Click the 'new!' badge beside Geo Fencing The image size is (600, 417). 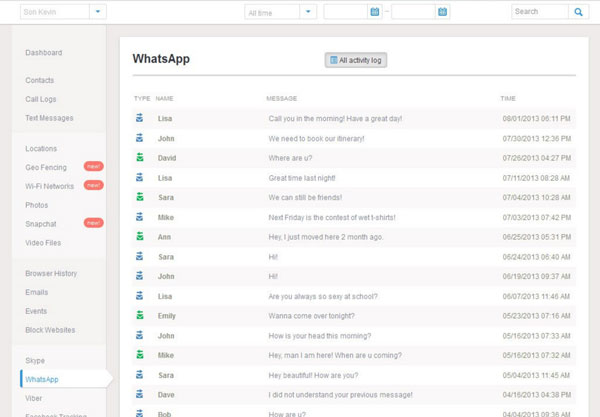pos(94,166)
